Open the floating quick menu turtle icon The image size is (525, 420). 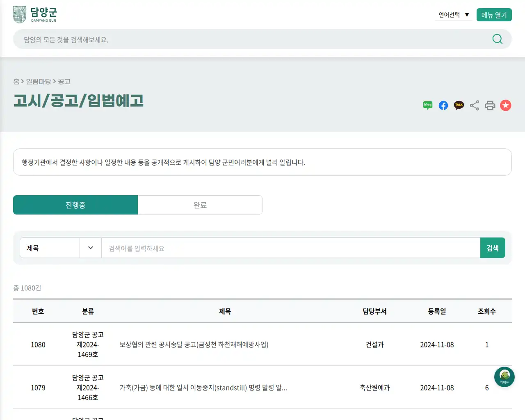point(504,377)
